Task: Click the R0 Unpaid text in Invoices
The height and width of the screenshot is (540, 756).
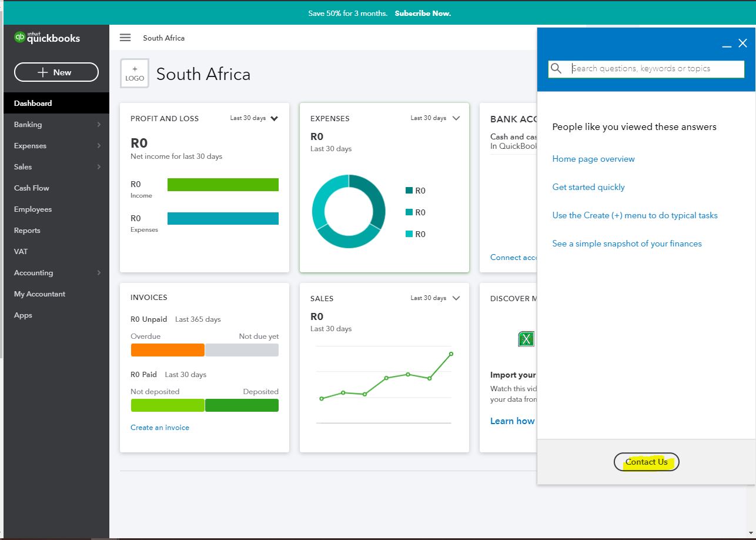Action: pos(149,319)
